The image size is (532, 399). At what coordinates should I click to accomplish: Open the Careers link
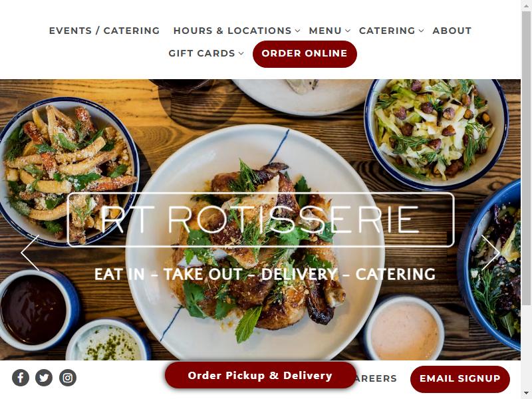tap(376, 378)
